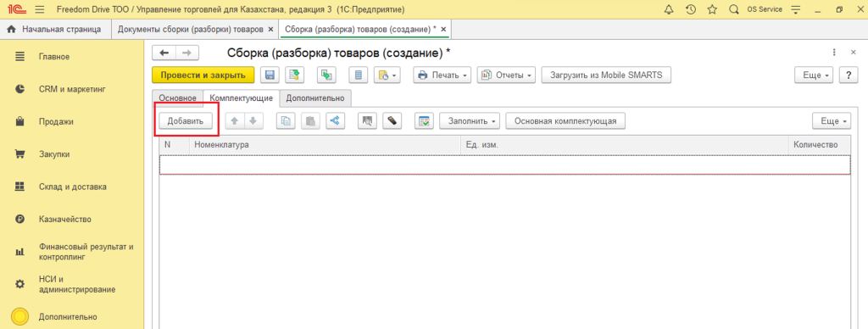Image resolution: width=868 pixels, height=329 pixels.
Task: Click the split row icon
Action: tap(336, 120)
